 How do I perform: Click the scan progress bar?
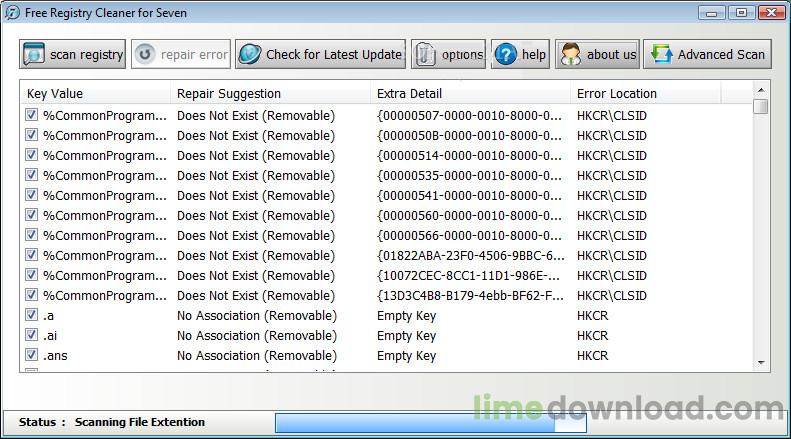(x=431, y=423)
